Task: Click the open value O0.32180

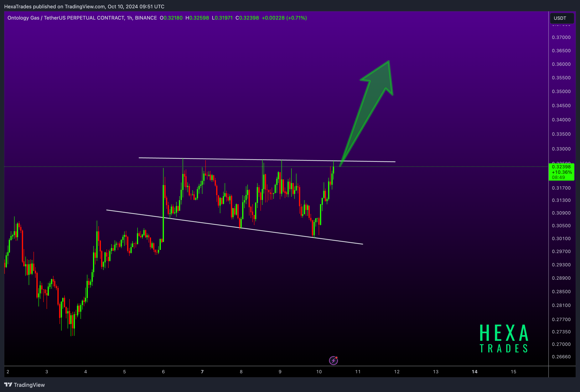Action: coord(171,18)
